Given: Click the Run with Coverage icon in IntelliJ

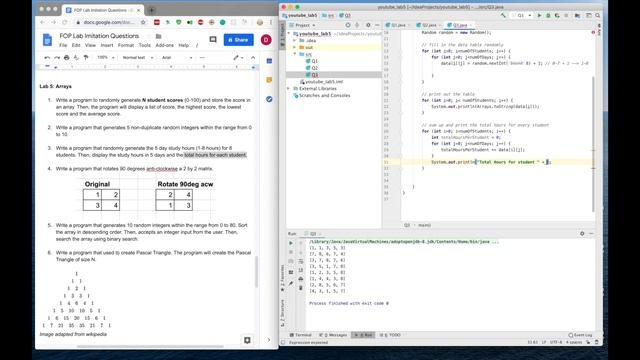Looking at the screenshot, I should coord(557,16).
